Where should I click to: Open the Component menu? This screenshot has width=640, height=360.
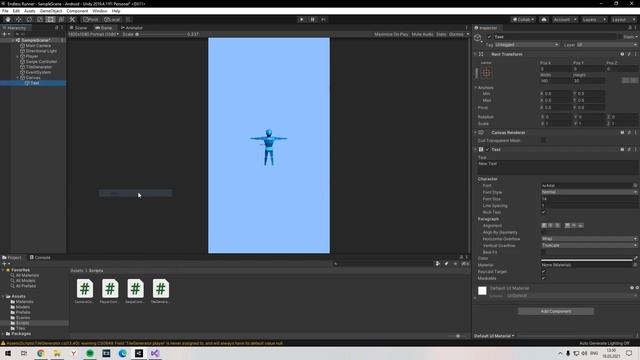[x=77, y=11]
